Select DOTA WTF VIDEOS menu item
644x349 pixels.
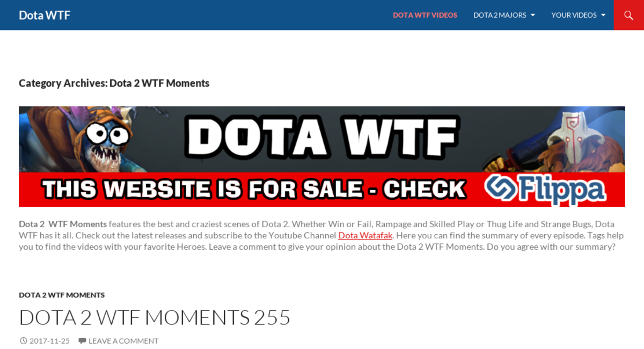425,15
